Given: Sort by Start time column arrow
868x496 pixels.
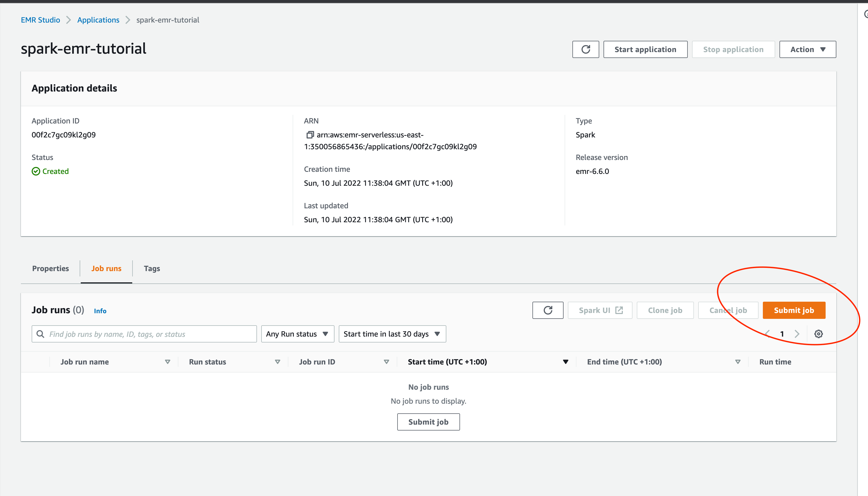Looking at the screenshot, I should tap(565, 362).
